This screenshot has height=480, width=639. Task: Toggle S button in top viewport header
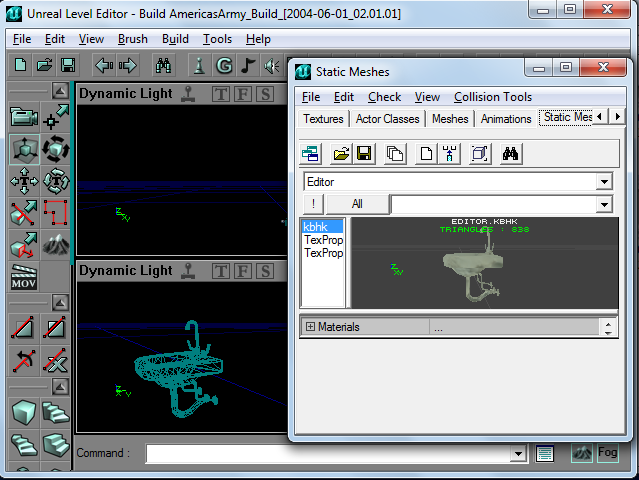[265, 94]
